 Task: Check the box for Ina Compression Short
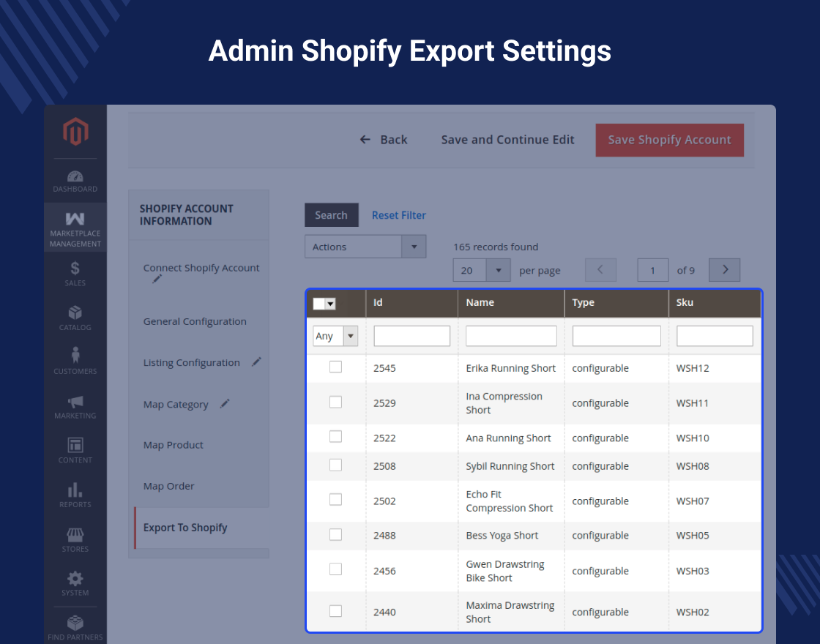[x=336, y=402]
